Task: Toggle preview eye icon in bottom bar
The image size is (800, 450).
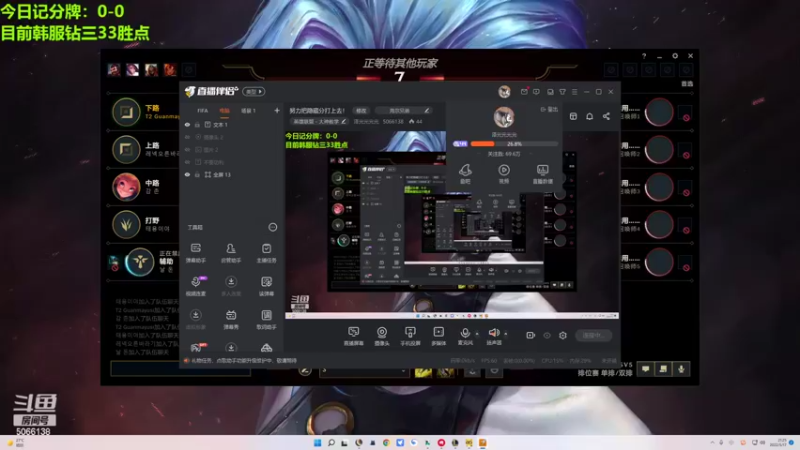Action: click(546, 335)
